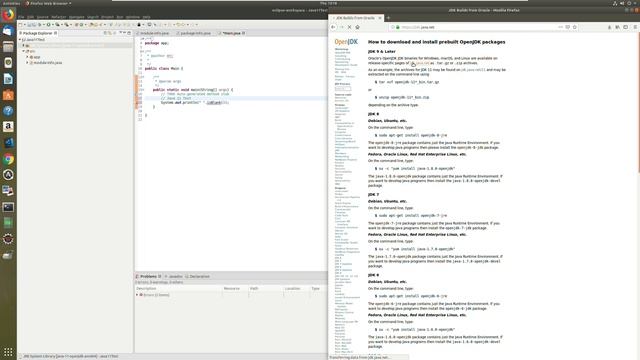Click the Eclipse Save toolbar icon

29,25
